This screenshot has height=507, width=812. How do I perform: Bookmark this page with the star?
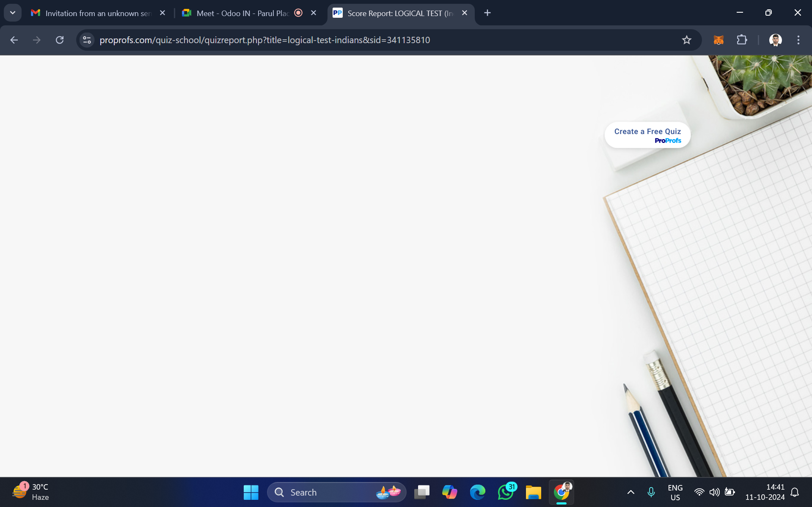coord(686,40)
